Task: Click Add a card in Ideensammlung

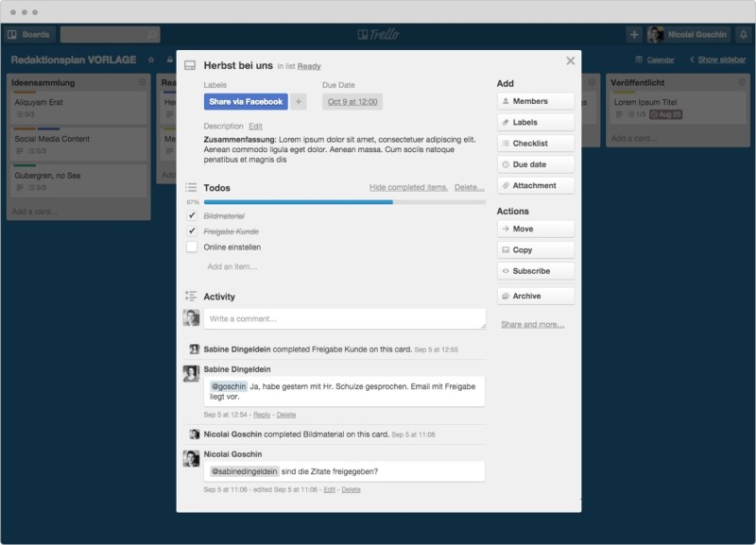Action: [35, 212]
